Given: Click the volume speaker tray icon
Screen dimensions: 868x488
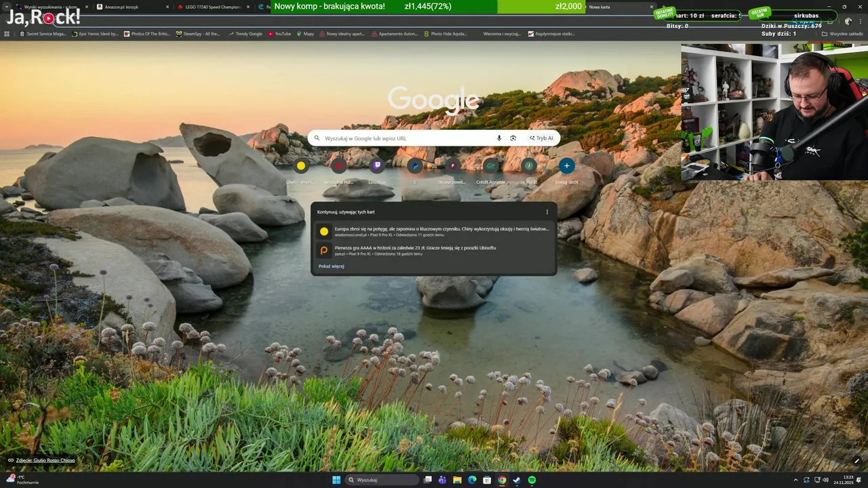Looking at the screenshot, I should coord(826,480).
